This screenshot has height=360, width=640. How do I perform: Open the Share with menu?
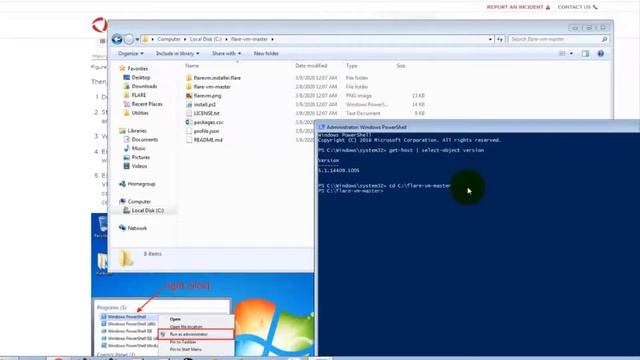coord(227,53)
